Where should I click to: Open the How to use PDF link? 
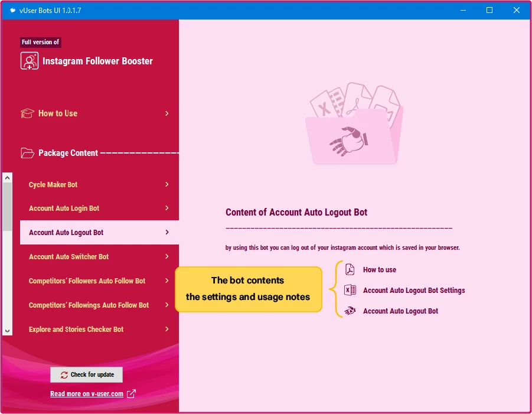pos(379,270)
